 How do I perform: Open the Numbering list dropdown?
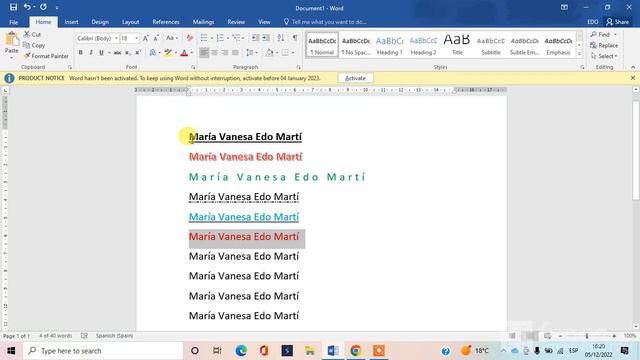pyautogui.click(x=228, y=38)
